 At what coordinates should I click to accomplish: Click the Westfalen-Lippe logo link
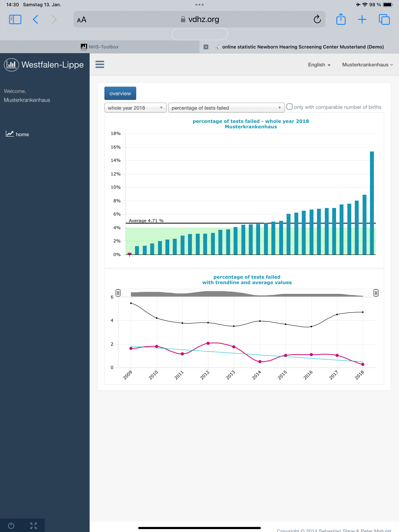point(44,65)
